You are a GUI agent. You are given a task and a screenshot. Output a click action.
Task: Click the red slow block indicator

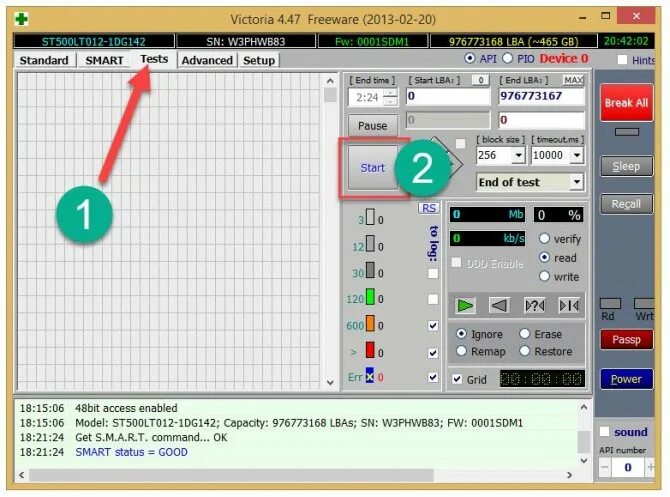click(370, 350)
